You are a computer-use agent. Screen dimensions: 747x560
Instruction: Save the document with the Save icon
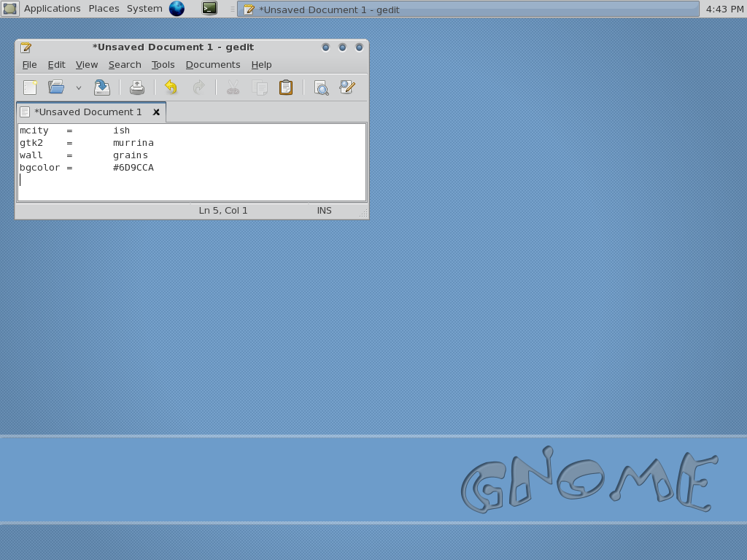[x=102, y=87]
